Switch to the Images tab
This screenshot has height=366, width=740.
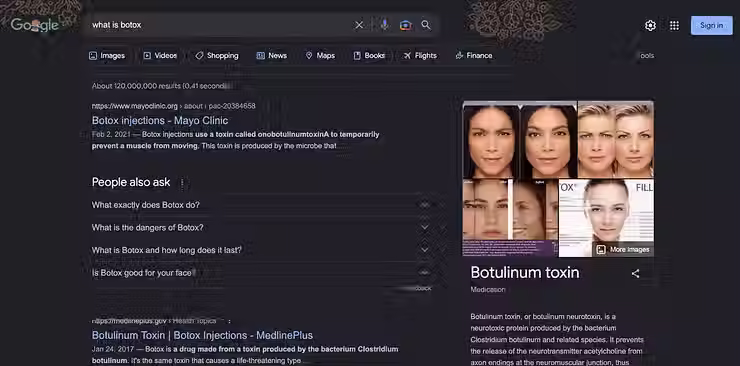(107, 56)
